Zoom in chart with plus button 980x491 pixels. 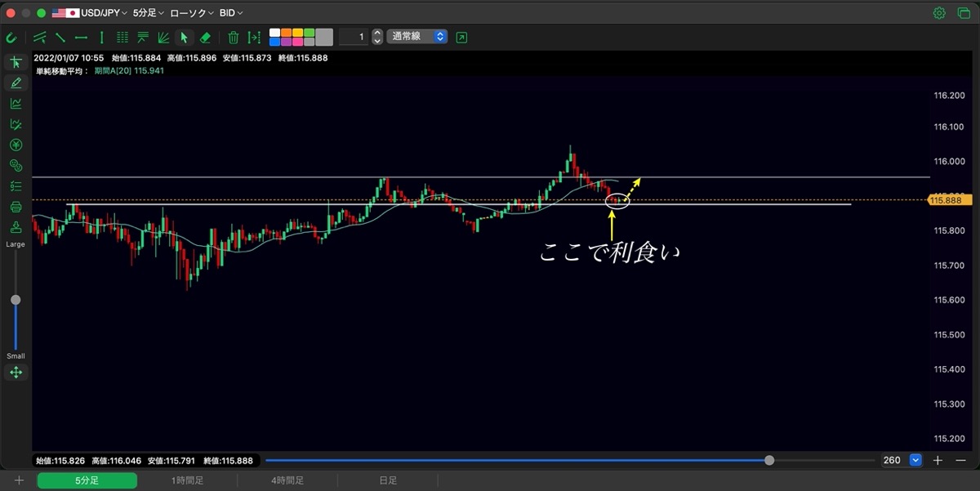tap(938, 460)
